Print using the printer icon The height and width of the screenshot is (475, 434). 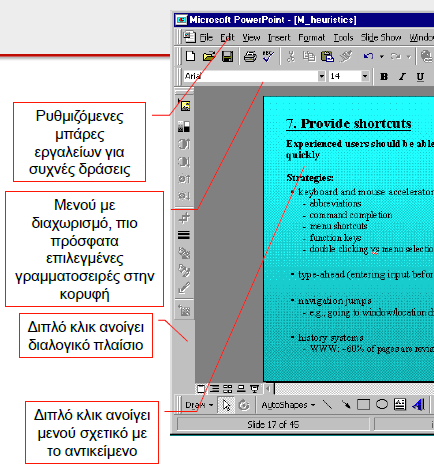click(x=250, y=56)
